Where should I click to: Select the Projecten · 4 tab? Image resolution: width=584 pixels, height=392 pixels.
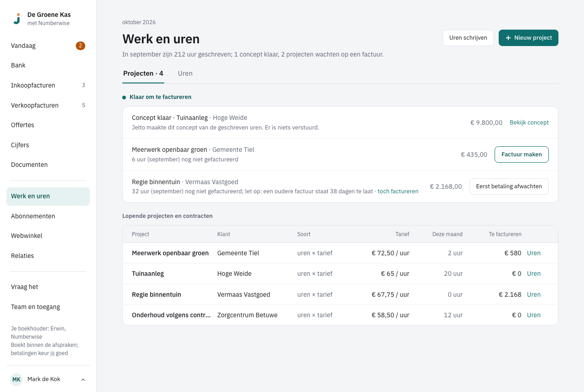[x=143, y=73]
